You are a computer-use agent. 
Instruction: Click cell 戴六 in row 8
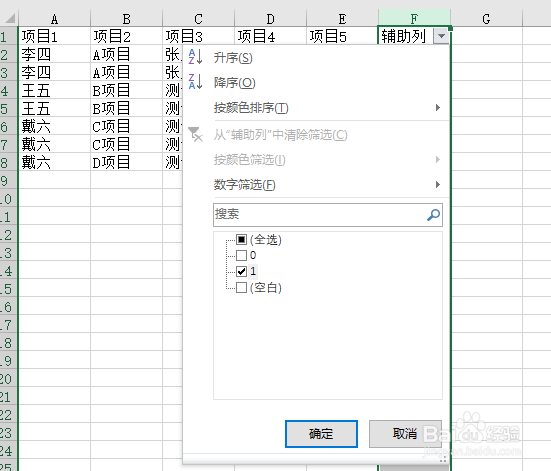coord(54,162)
